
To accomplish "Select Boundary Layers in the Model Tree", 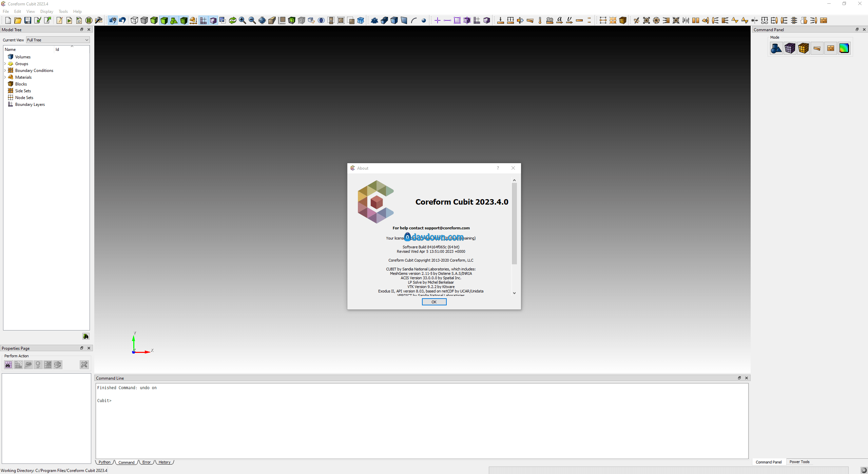I will pos(30,105).
